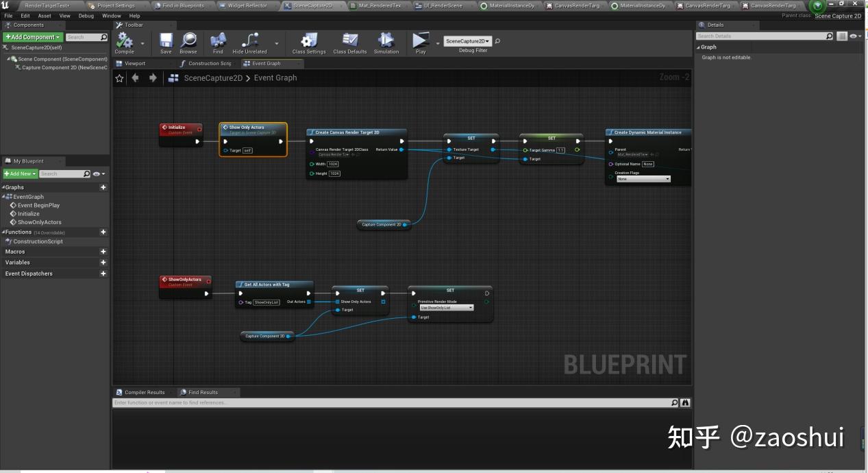Viewport: 868px width, 473px height.
Task: Switch to Project Settings tab
Action: (x=116, y=5)
